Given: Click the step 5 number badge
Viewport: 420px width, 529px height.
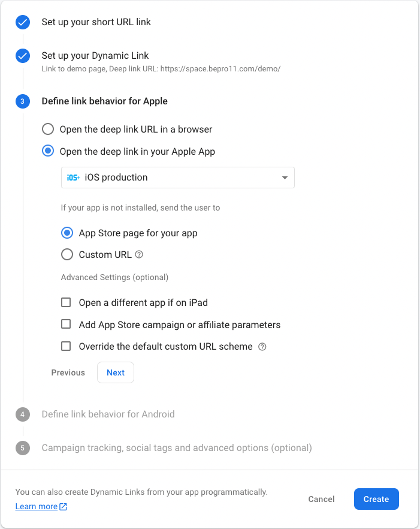Looking at the screenshot, I should click(23, 448).
